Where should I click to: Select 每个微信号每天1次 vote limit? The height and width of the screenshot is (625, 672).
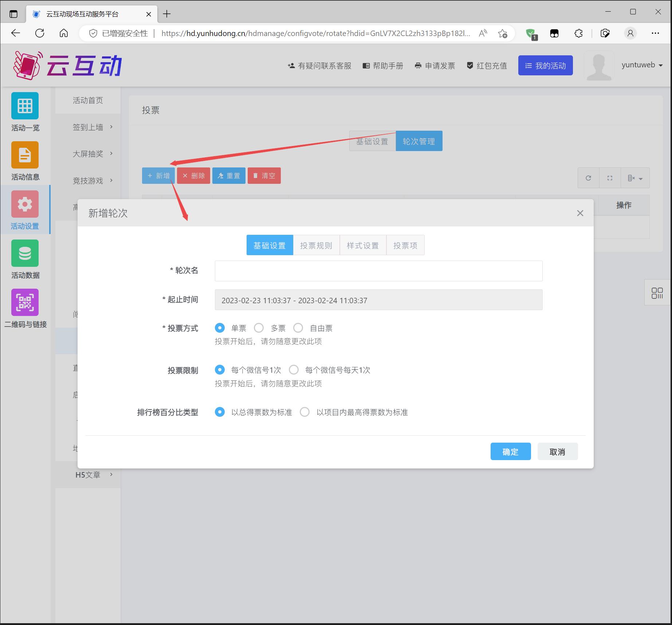click(x=294, y=370)
